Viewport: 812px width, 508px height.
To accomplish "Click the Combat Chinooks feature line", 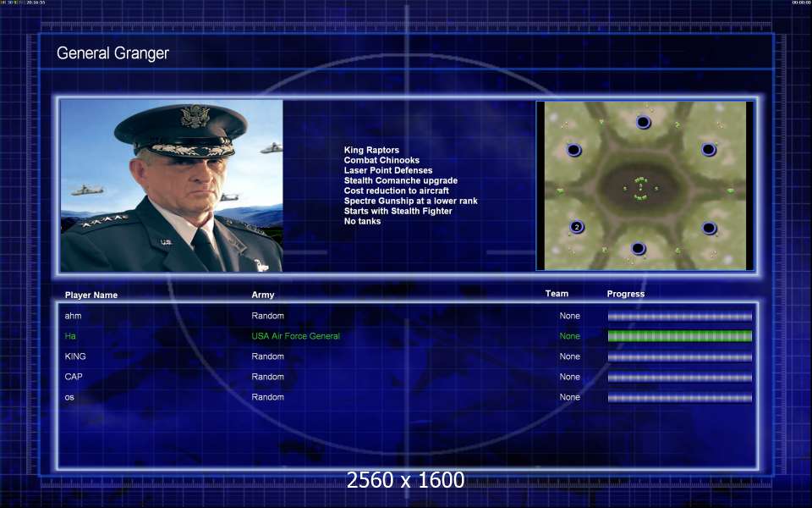I will click(x=381, y=160).
